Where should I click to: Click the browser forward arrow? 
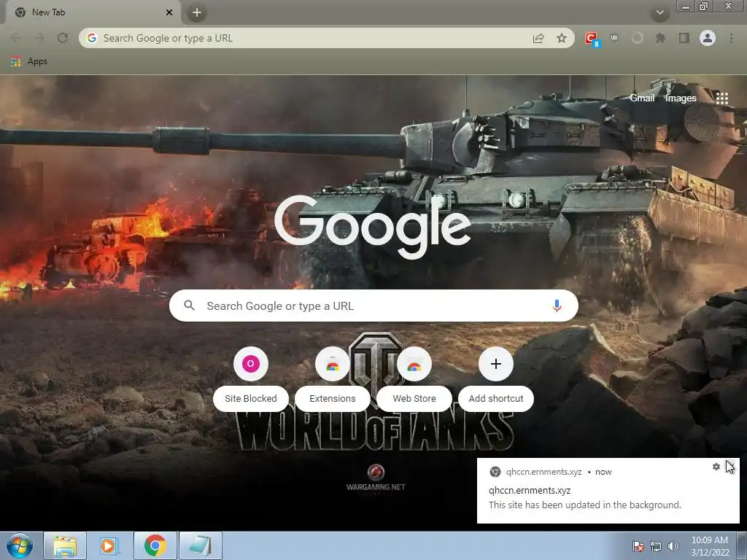pyautogui.click(x=39, y=38)
